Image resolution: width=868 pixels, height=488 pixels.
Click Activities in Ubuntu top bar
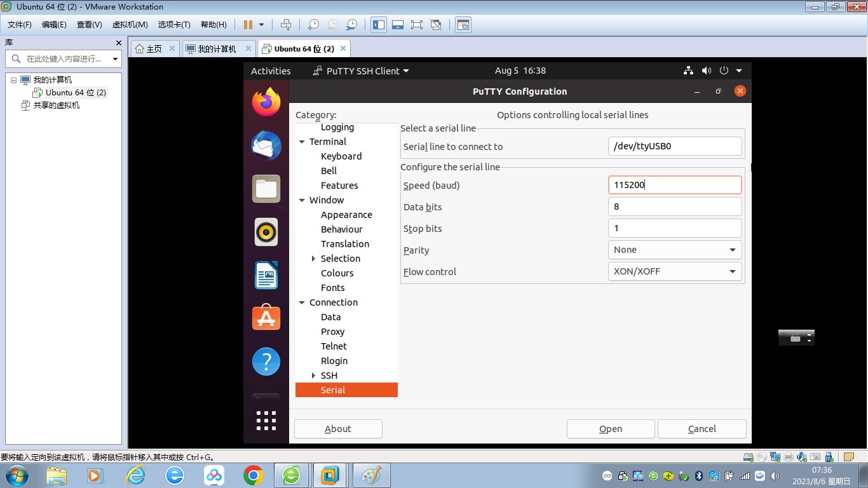click(271, 71)
